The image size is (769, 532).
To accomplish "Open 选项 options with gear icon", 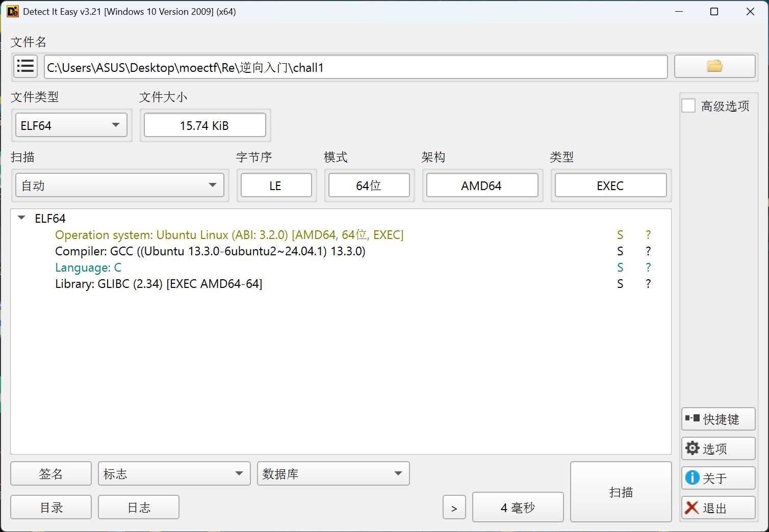I will (x=718, y=448).
